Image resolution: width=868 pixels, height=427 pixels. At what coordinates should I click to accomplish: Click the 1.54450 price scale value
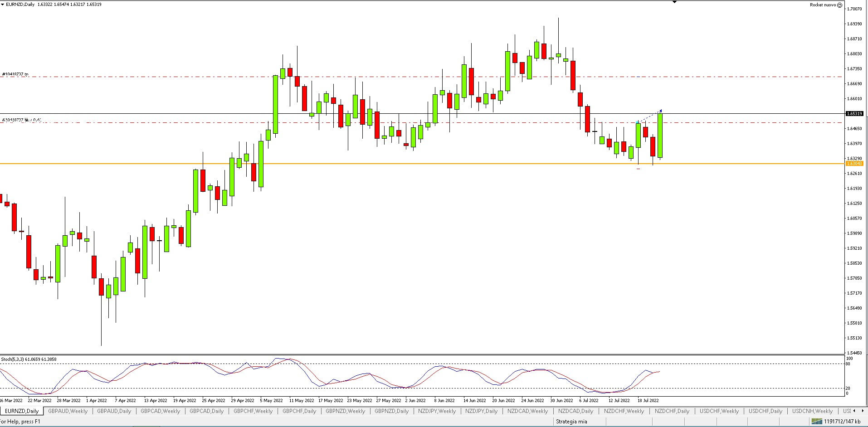coord(854,353)
